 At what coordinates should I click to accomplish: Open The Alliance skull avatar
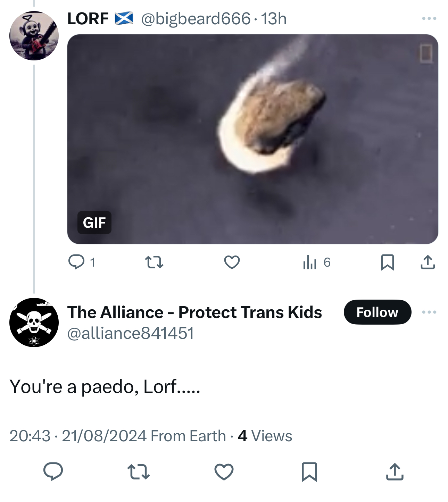34,322
